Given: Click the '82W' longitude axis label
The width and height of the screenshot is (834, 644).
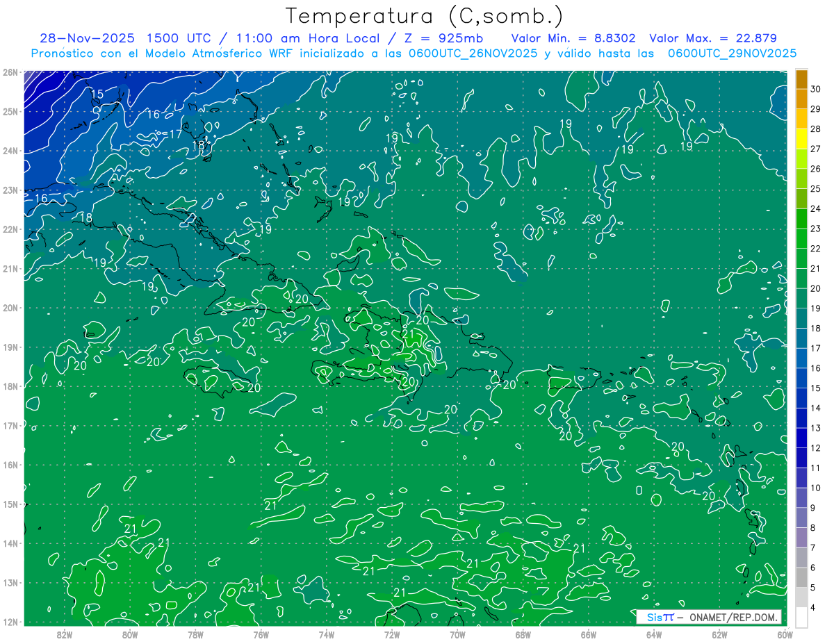Looking at the screenshot, I should point(65,635).
